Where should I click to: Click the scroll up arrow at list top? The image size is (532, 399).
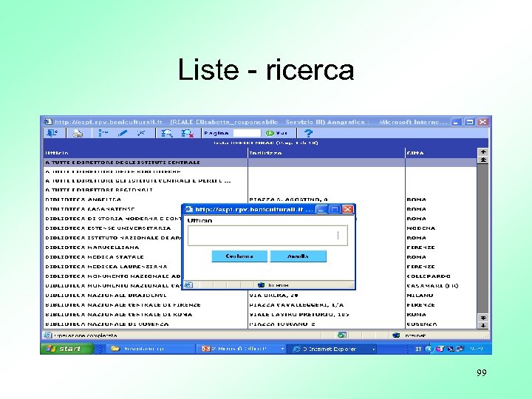click(483, 151)
